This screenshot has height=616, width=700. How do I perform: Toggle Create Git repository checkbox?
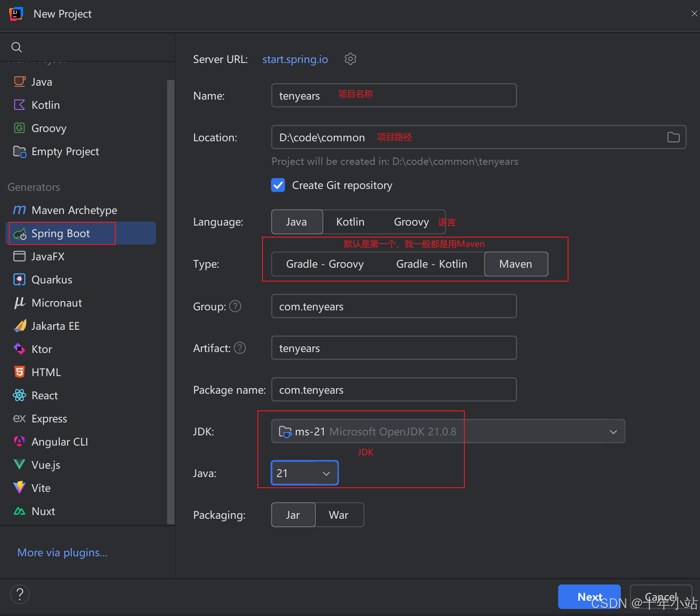tap(278, 185)
